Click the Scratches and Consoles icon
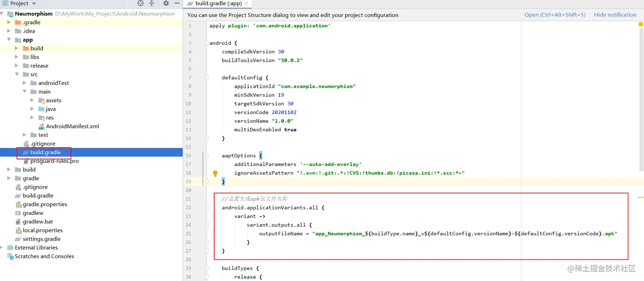The width and height of the screenshot is (644, 281). [x=10, y=256]
